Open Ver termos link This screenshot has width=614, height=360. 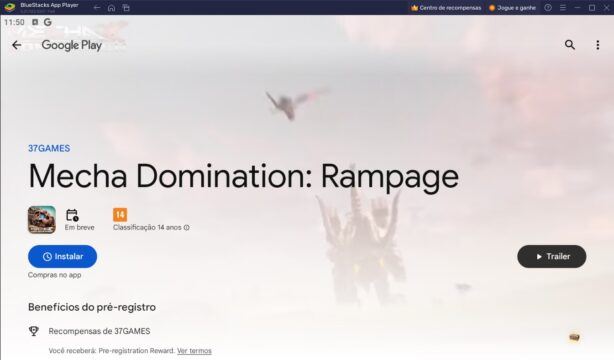click(194, 351)
